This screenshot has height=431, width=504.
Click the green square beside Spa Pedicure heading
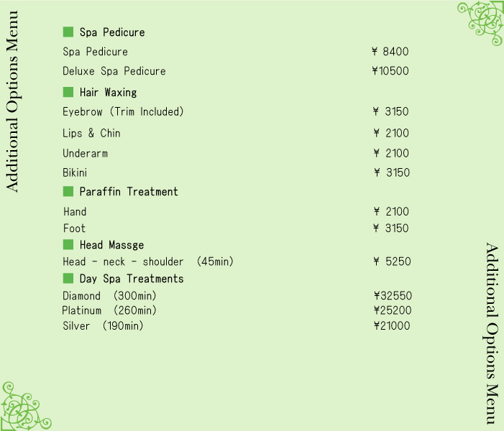point(68,32)
